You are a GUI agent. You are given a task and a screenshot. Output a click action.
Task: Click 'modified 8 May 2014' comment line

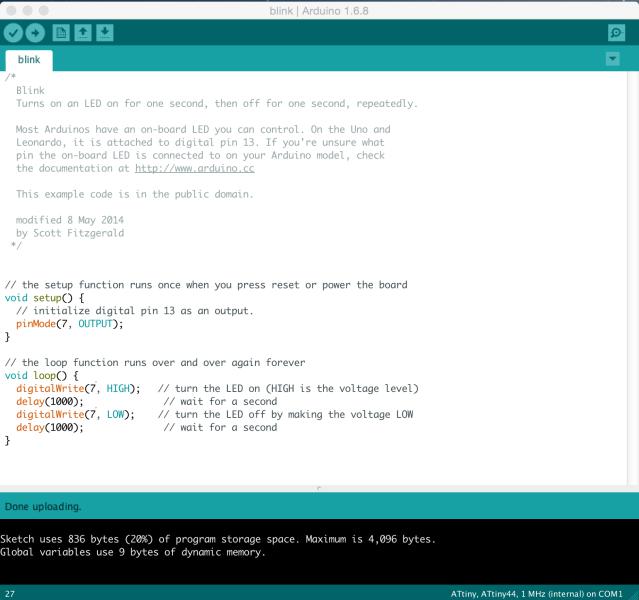tap(70, 220)
